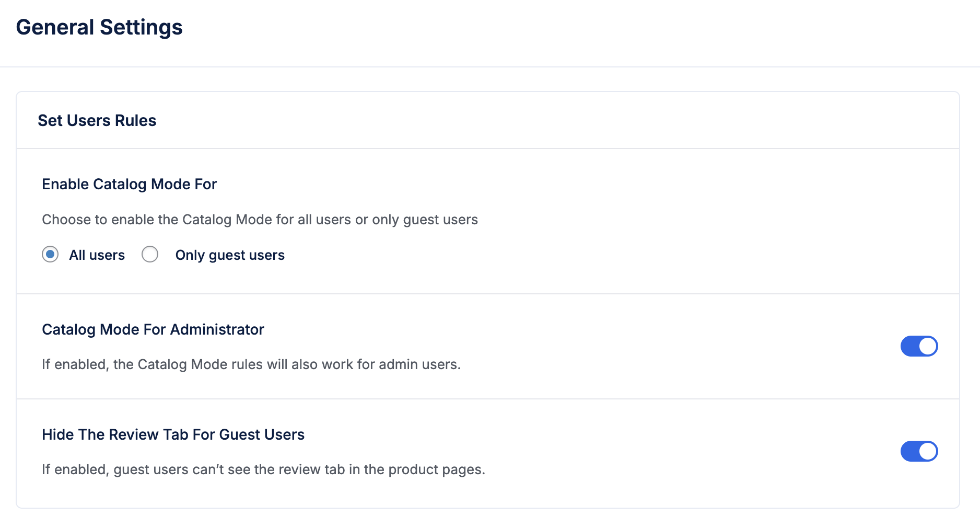The width and height of the screenshot is (980, 527).
Task: Click "Hide The Review Tab For Guest Users" title
Action: [x=173, y=434]
